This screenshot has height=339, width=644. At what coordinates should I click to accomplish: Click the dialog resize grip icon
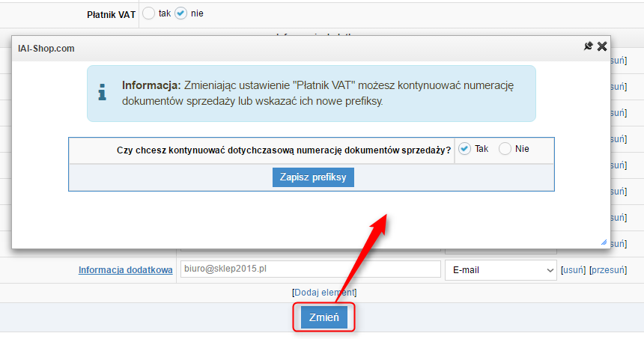tap(604, 242)
